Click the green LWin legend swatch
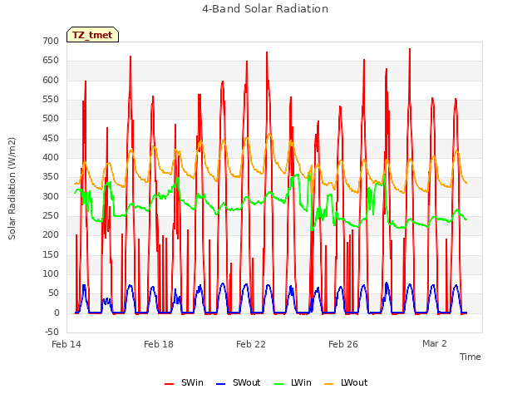This screenshot has width=532, height=399. pyautogui.click(x=278, y=384)
